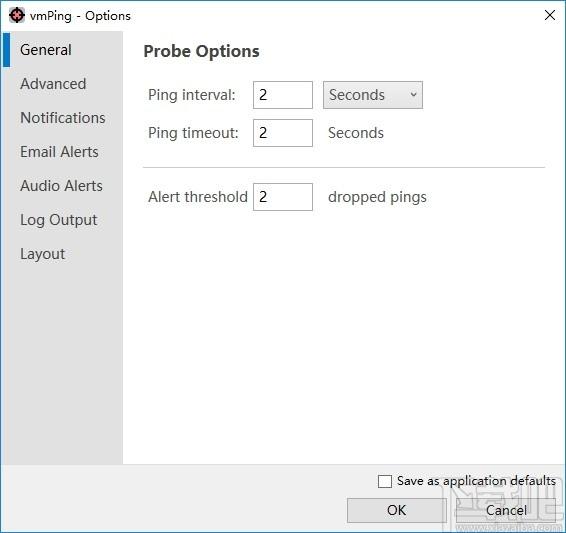Select the General options tab

coord(46,50)
